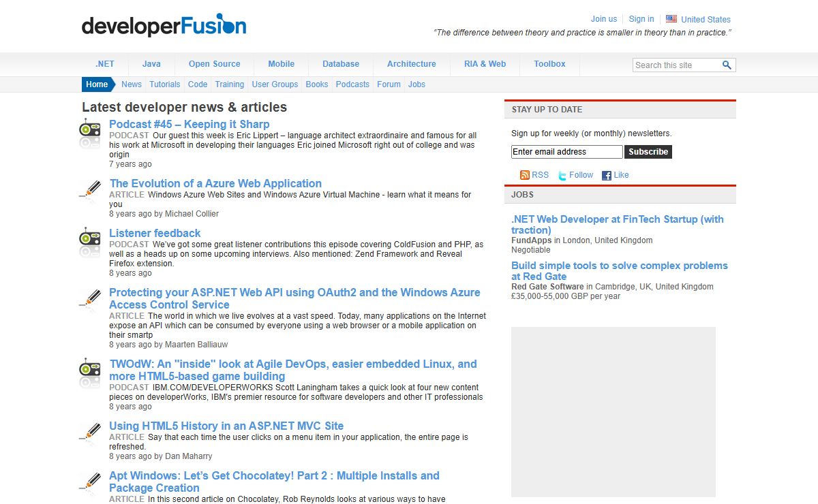818x504 pixels.
Task: Click the RSS text link
Action: (x=540, y=175)
